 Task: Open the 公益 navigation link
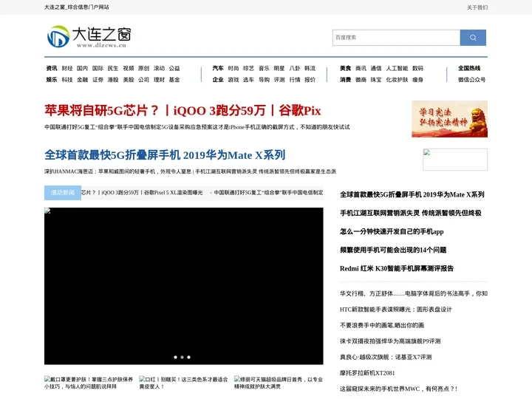coord(174,68)
